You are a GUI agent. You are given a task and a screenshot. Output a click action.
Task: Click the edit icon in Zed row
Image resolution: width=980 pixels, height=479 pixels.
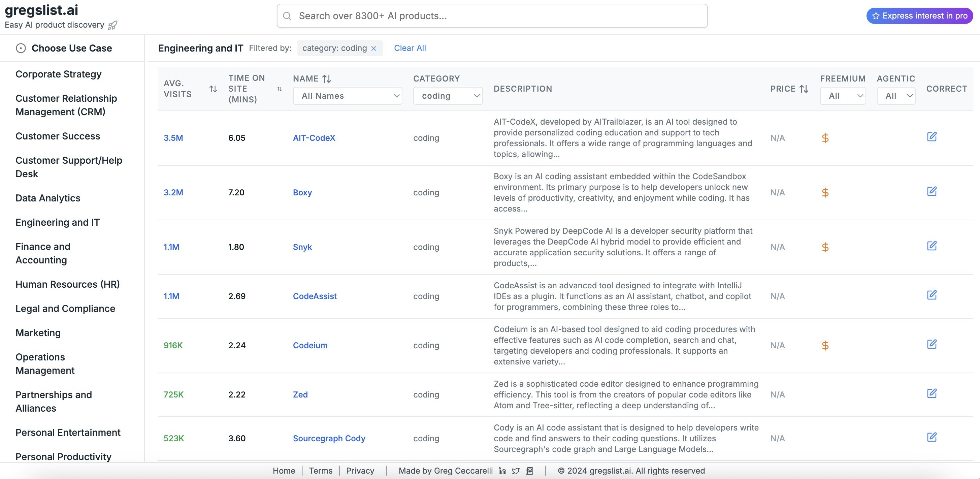[932, 393]
